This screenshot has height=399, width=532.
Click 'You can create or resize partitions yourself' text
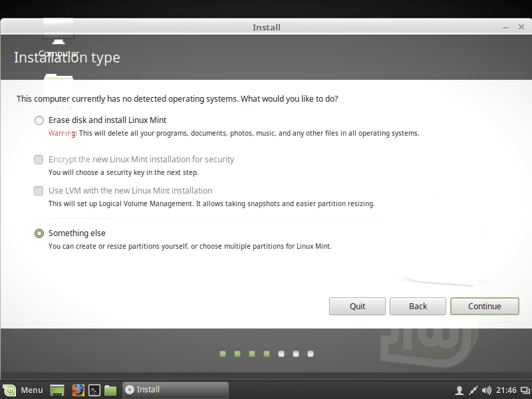(190, 246)
